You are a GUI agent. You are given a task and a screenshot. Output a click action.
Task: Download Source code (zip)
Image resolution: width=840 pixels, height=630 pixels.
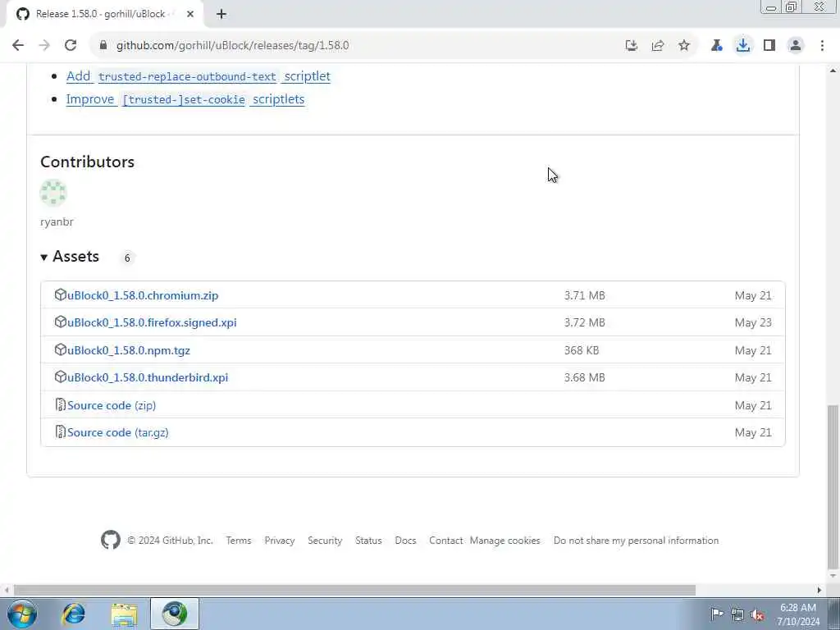pos(112,405)
